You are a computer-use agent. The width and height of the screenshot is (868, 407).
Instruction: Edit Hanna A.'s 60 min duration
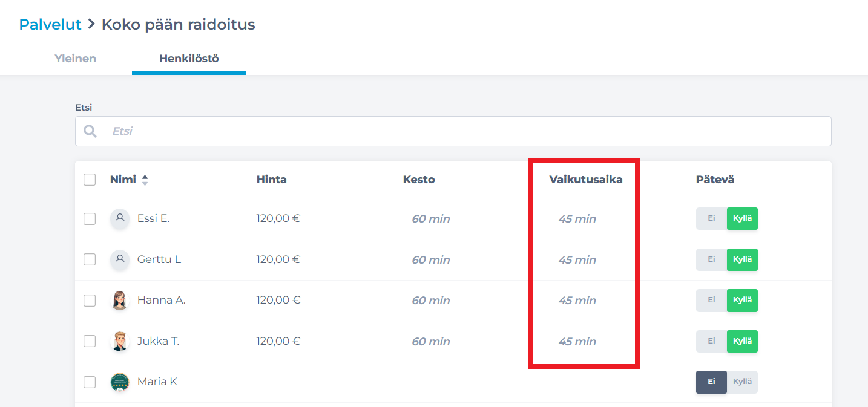coord(430,301)
